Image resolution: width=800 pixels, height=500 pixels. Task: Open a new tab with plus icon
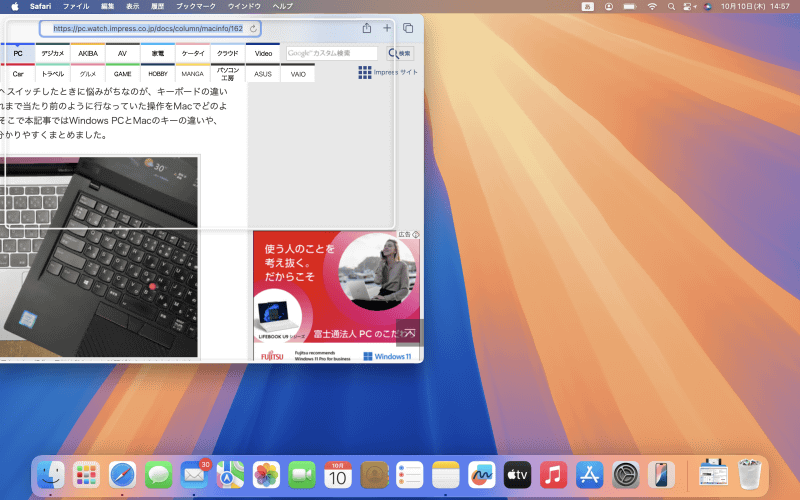pos(387,28)
